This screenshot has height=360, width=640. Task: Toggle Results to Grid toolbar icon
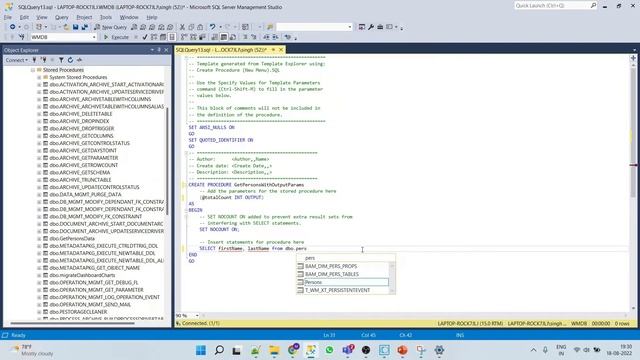click(224, 37)
